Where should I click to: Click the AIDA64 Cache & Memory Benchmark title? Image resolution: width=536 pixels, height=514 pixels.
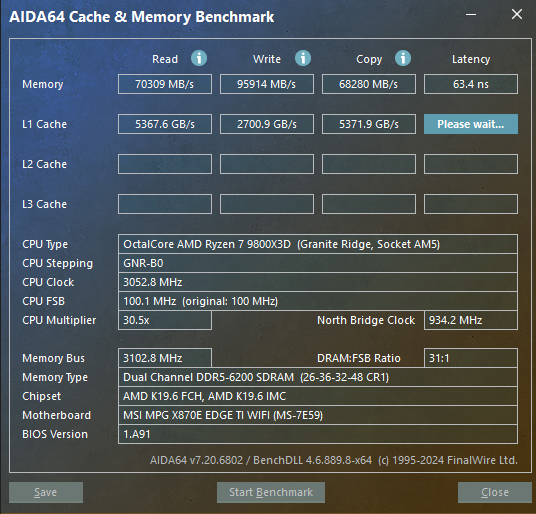pos(142,17)
